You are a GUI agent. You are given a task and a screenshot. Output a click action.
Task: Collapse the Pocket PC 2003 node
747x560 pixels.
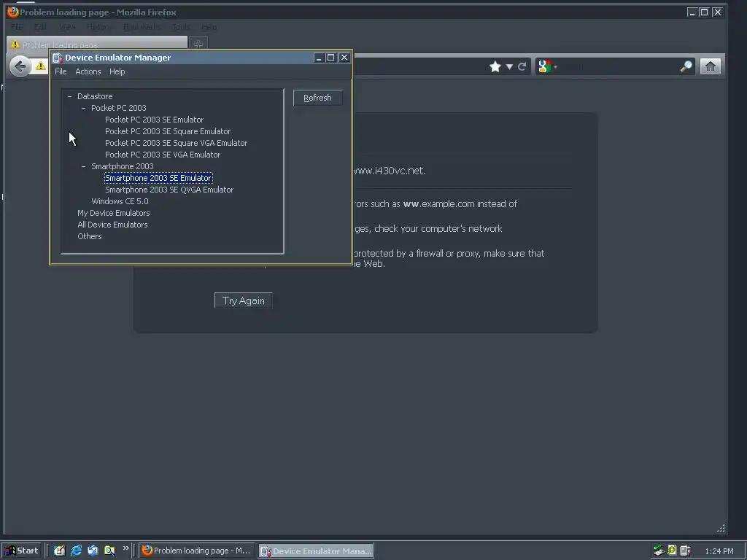83,108
